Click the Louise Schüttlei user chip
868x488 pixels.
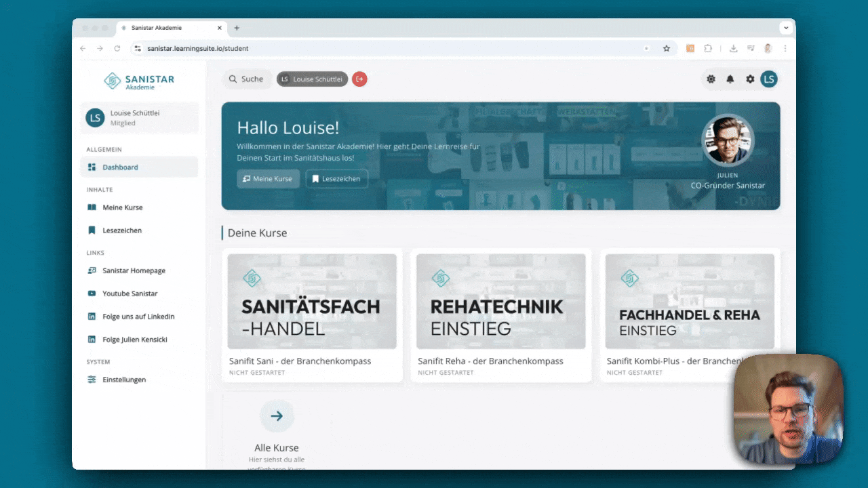[x=313, y=79]
